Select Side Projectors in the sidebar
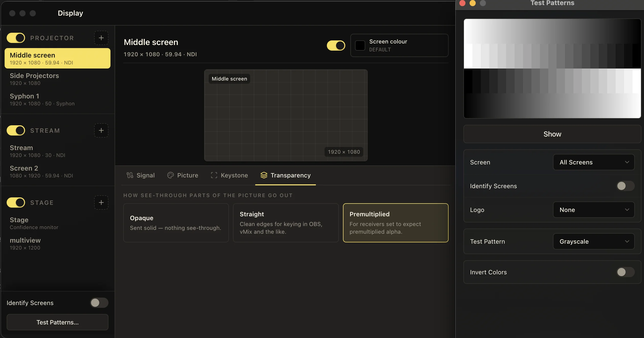This screenshot has width=644, height=338. 58,79
